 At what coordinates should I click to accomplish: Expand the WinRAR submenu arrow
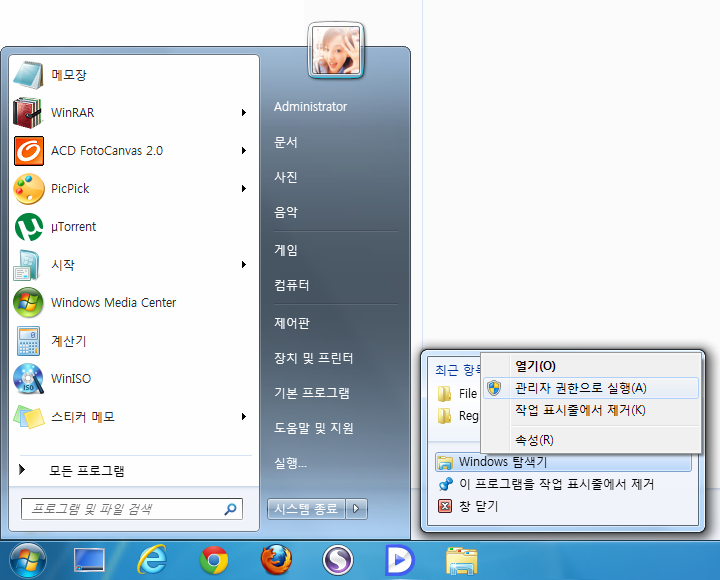(x=243, y=113)
